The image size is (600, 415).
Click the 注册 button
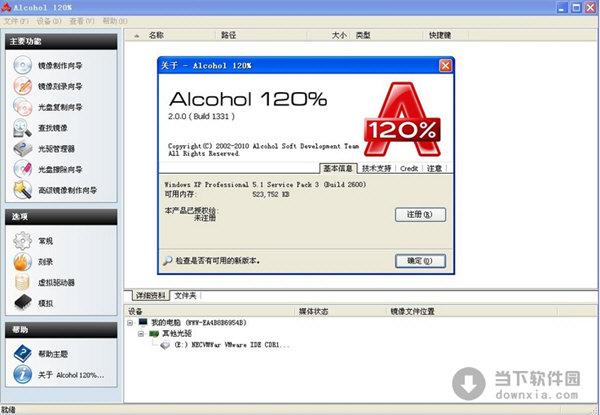(x=420, y=215)
